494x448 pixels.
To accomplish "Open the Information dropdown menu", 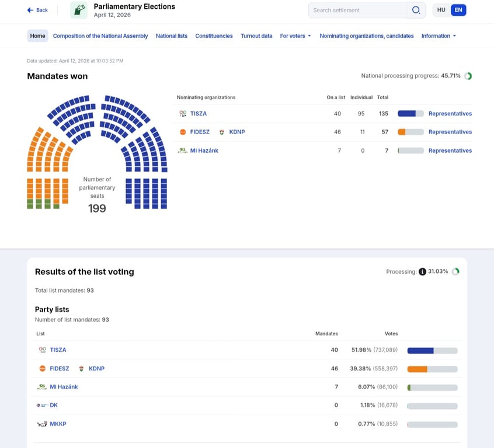I will click(x=439, y=36).
